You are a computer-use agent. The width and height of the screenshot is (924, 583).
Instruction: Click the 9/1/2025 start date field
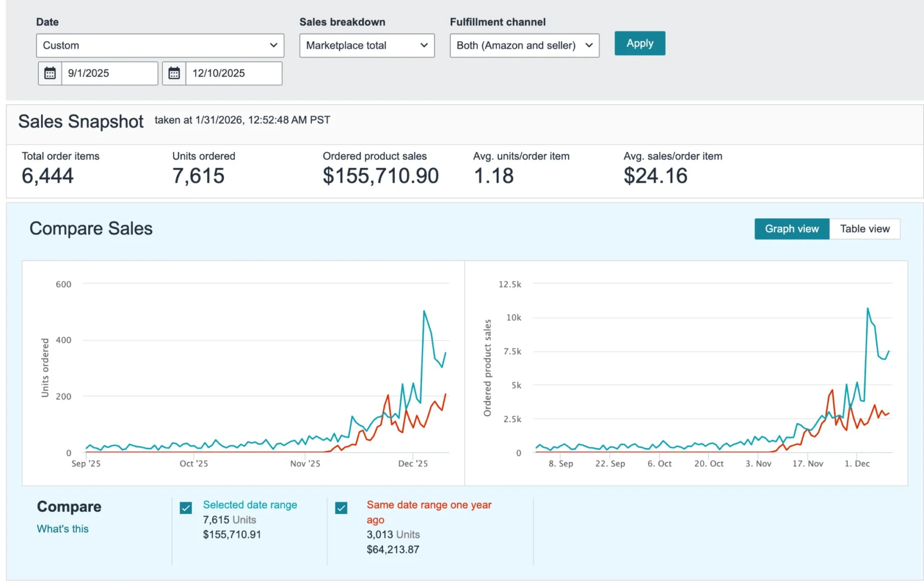(x=109, y=73)
